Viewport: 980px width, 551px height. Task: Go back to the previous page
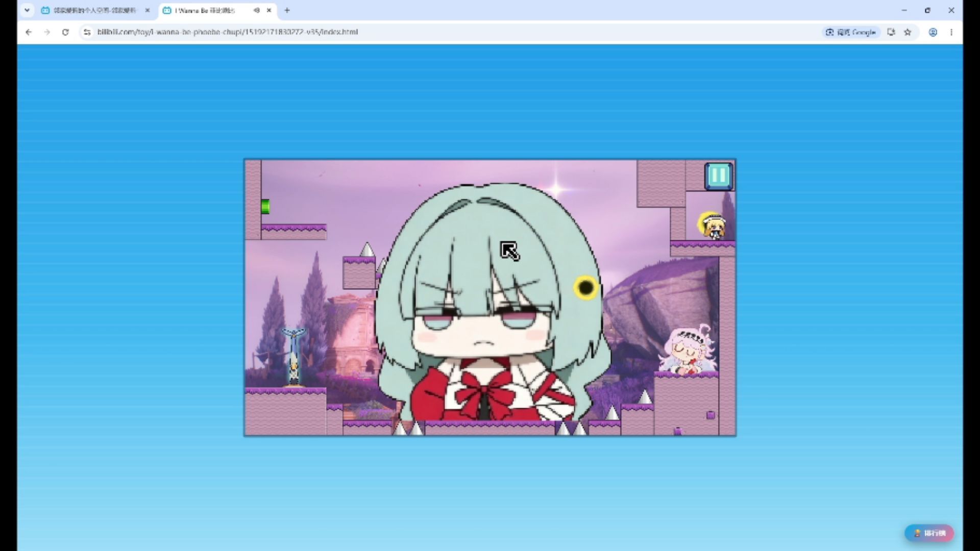(x=29, y=32)
